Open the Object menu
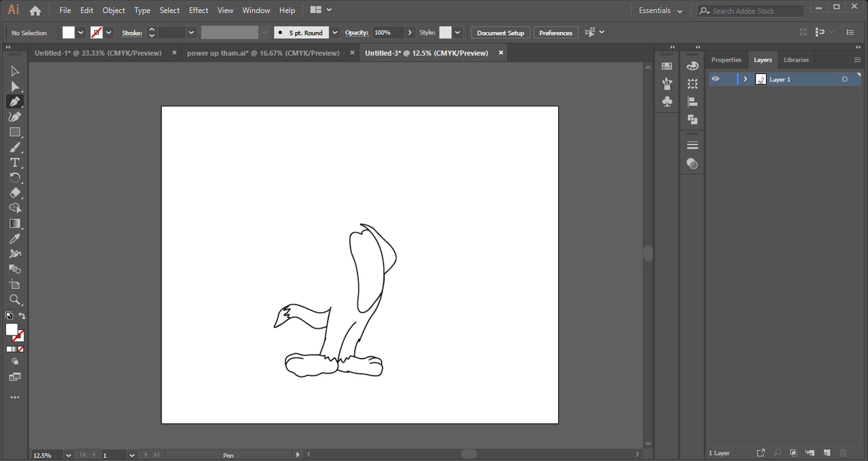868x461 pixels. (x=114, y=10)
